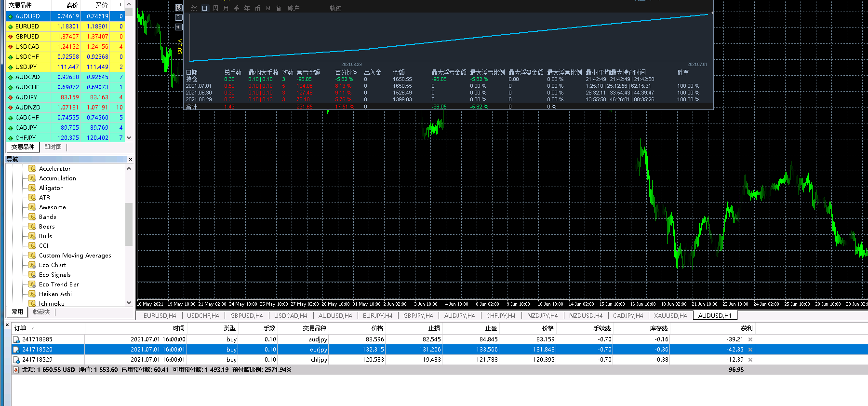This screenshot has height=406, width=868.
Task: Close the 导航 navigator panel
Action: [131, 159]
